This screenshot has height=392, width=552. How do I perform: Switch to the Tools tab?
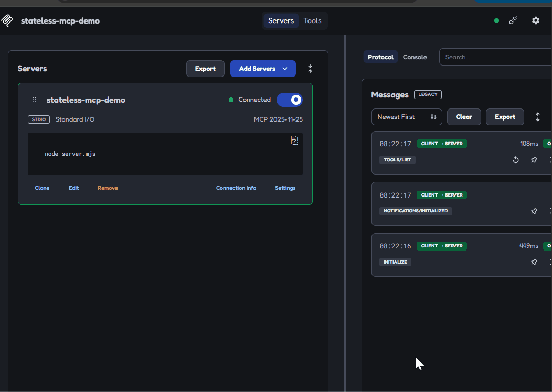[x=312, y=21]
